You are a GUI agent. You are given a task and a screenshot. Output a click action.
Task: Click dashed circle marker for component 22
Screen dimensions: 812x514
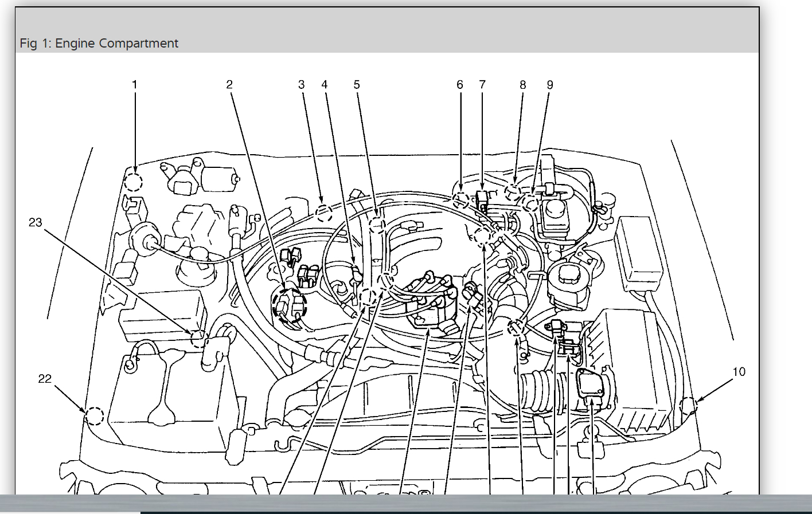tap(95, 416)
